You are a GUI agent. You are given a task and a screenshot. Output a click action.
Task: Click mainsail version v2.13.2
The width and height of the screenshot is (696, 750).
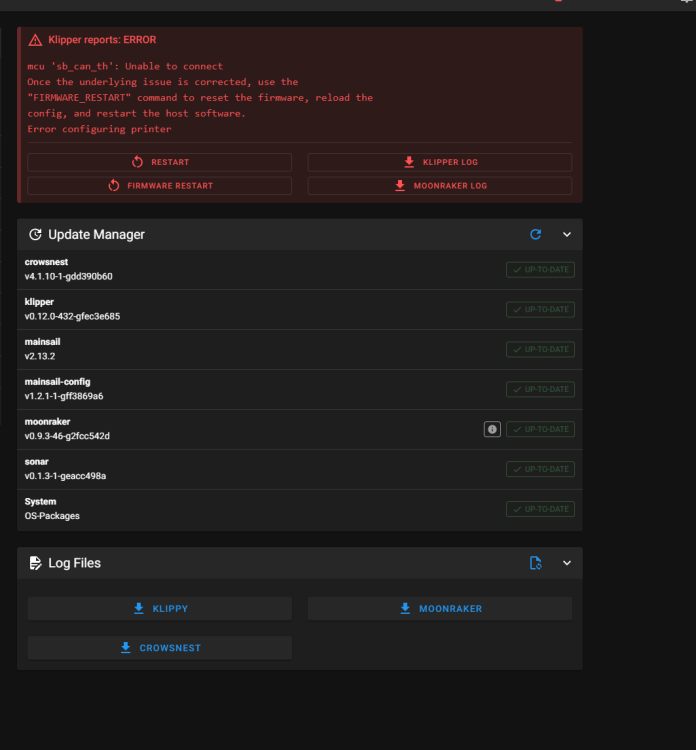point(40,356)
